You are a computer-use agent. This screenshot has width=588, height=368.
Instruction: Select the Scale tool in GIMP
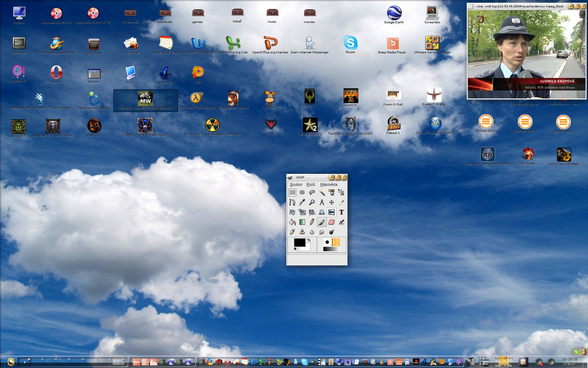302,212
